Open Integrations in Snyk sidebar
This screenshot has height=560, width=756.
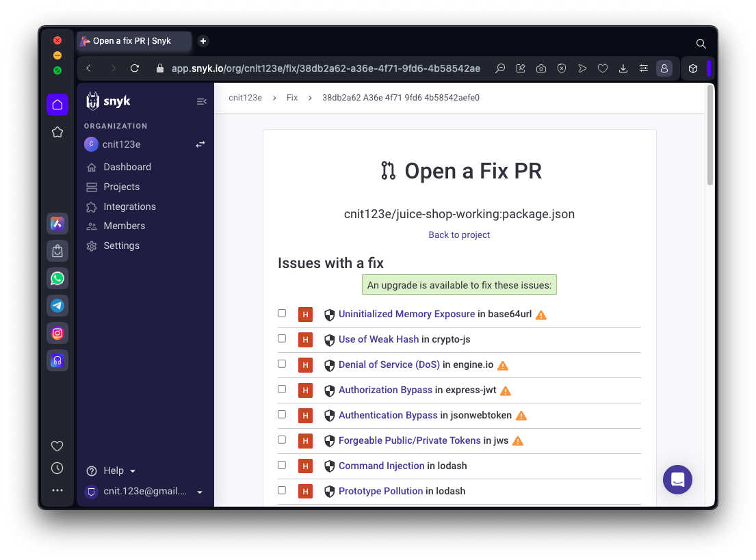pyautogui.click(x=130, y=206)
